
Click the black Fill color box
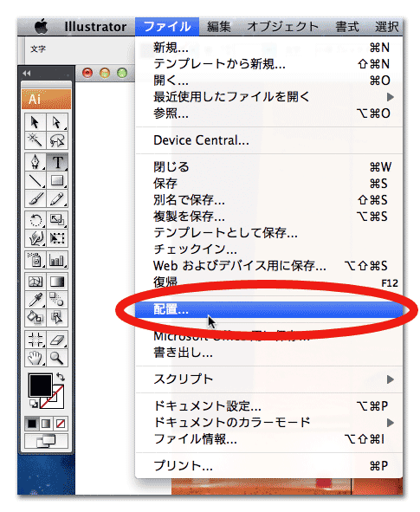(40, 386)
